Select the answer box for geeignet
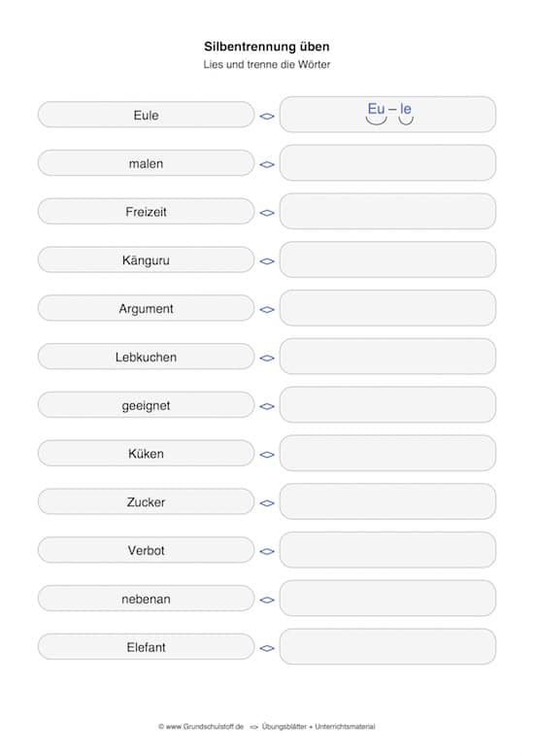This screenshot has width=534, height=756. 387,404
